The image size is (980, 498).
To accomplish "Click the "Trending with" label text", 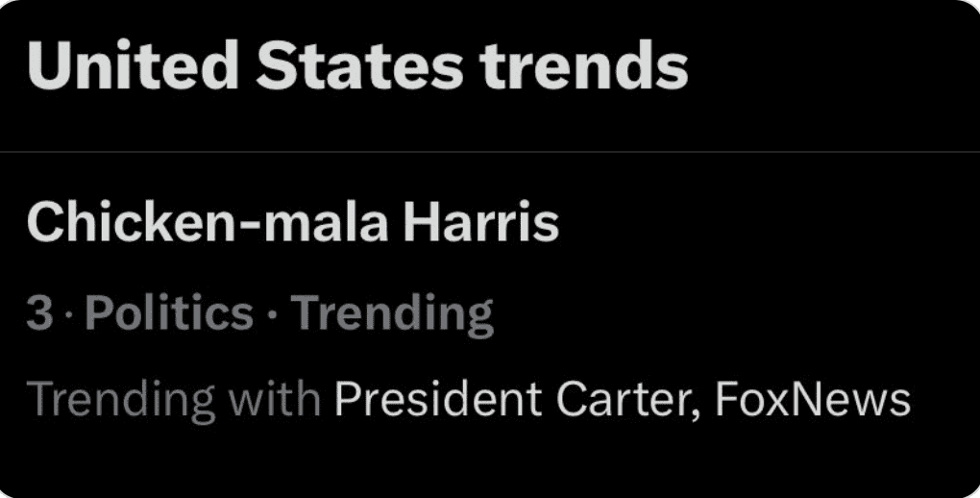I will 173,399.
